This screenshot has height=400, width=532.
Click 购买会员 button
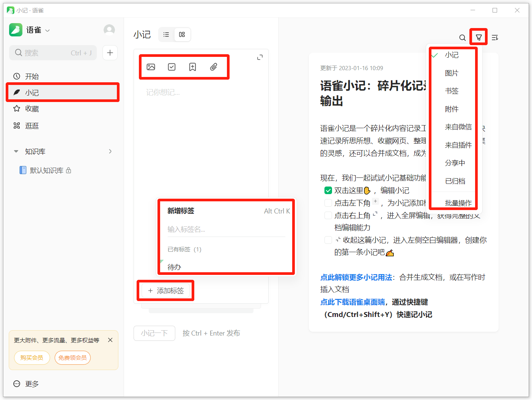coord(32,358)
